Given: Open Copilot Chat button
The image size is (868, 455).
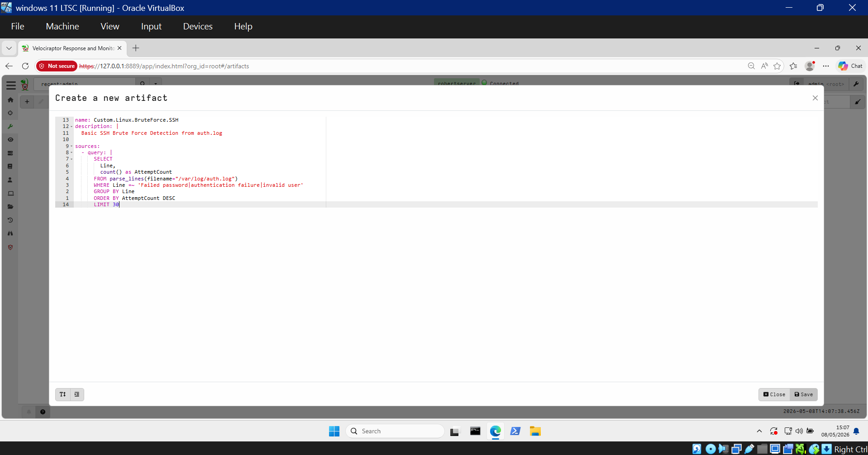Looking at the screenshot, I should [850, 66].
